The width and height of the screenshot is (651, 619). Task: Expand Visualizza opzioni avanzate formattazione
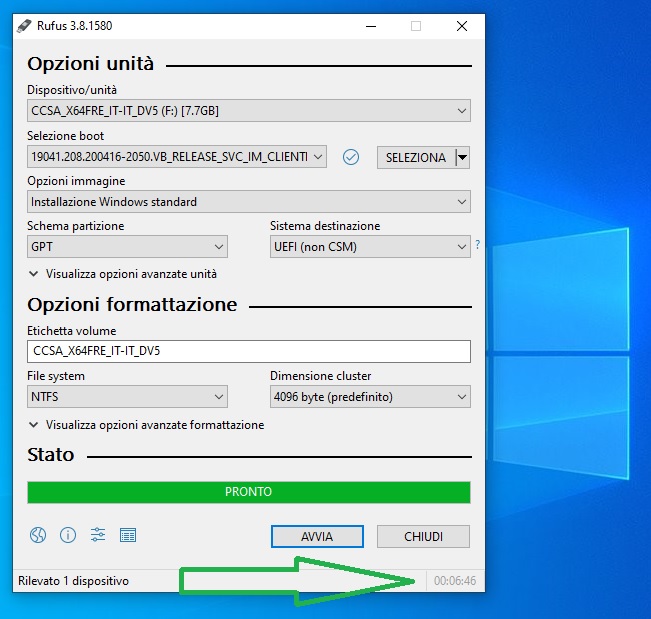147,425
